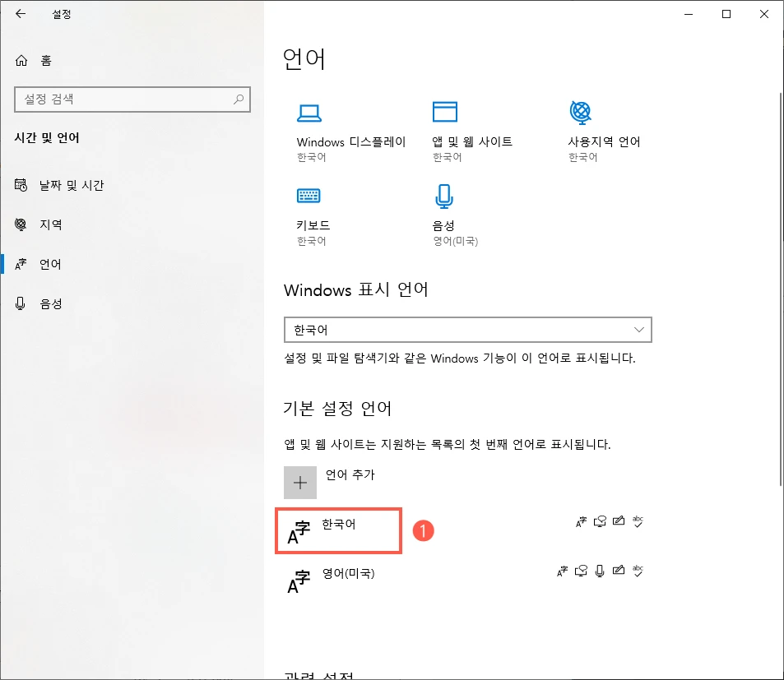Click display language feature icon in 영어(미국) row
This screenshot has height=680, width=784.
pos(562,571)
